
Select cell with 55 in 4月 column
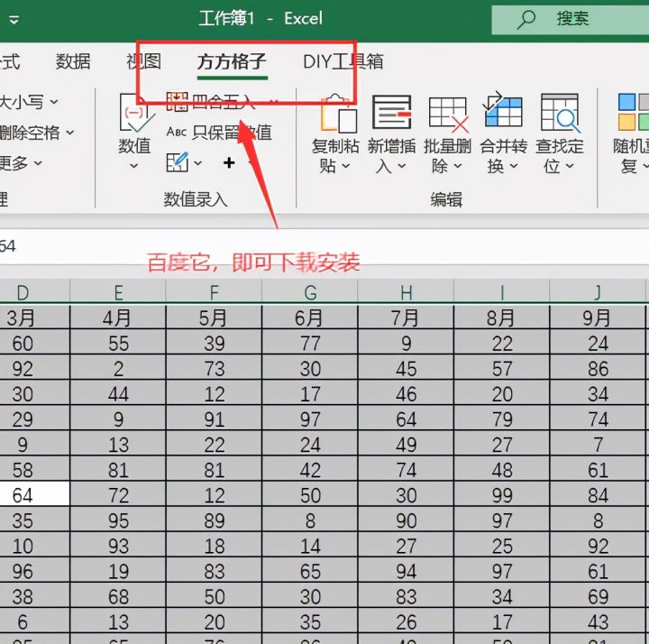[x=118, y=343]
